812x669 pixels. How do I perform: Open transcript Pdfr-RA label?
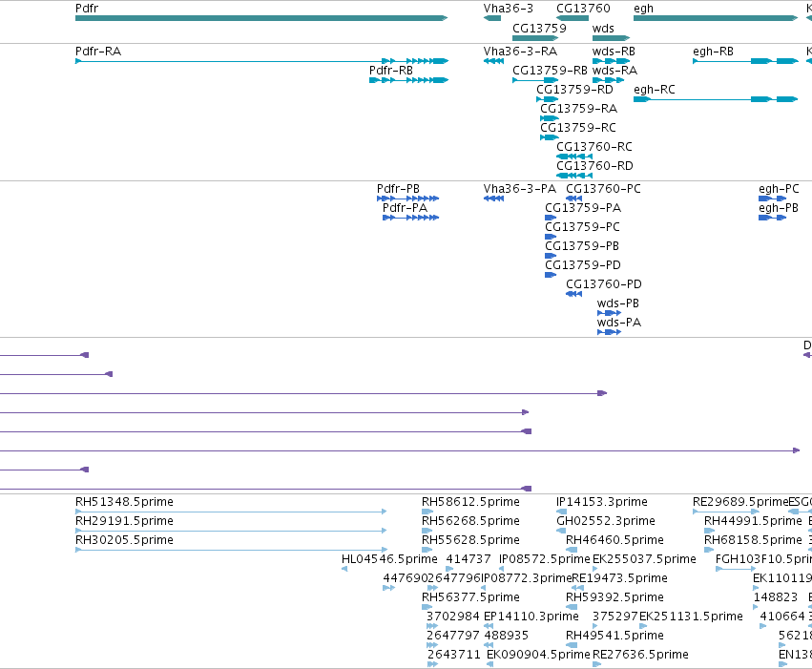tap(98, 52)
